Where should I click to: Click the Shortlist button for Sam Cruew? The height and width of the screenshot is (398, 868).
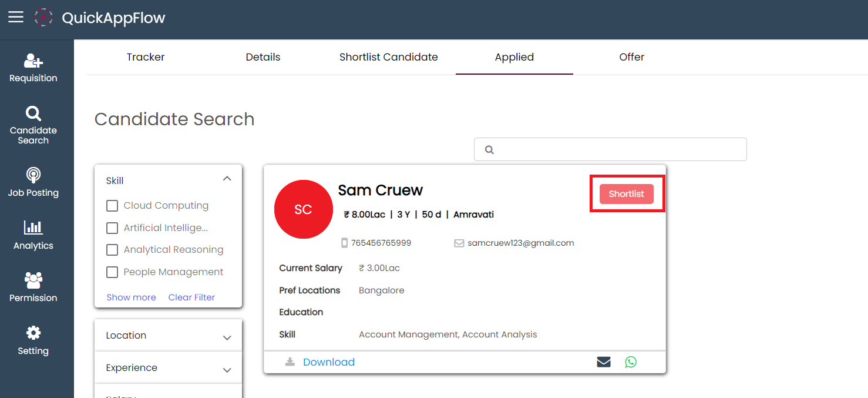(626, 194)
